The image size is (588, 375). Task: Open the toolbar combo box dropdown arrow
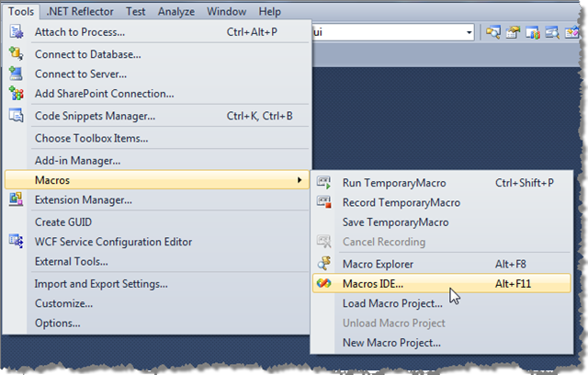coord(469,32)
